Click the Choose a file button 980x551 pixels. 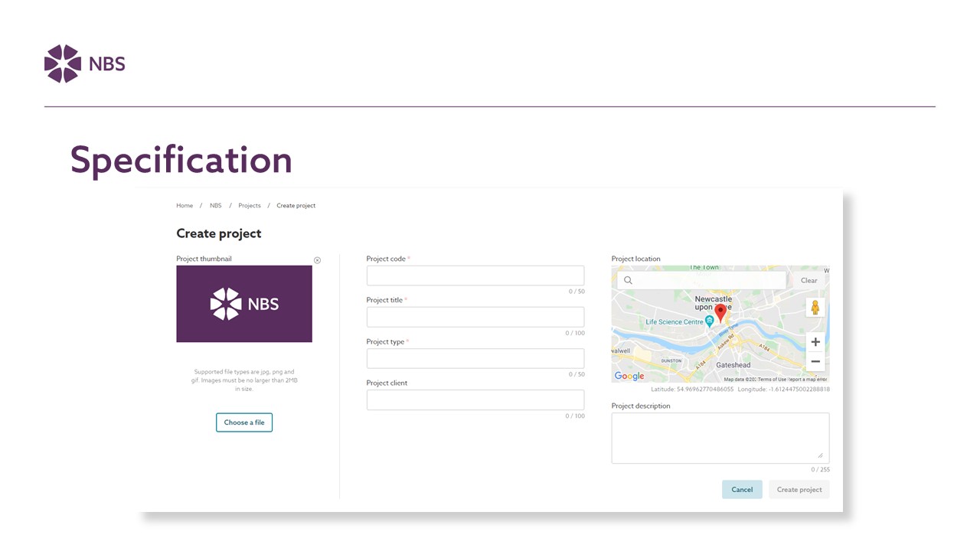[244, 422]
